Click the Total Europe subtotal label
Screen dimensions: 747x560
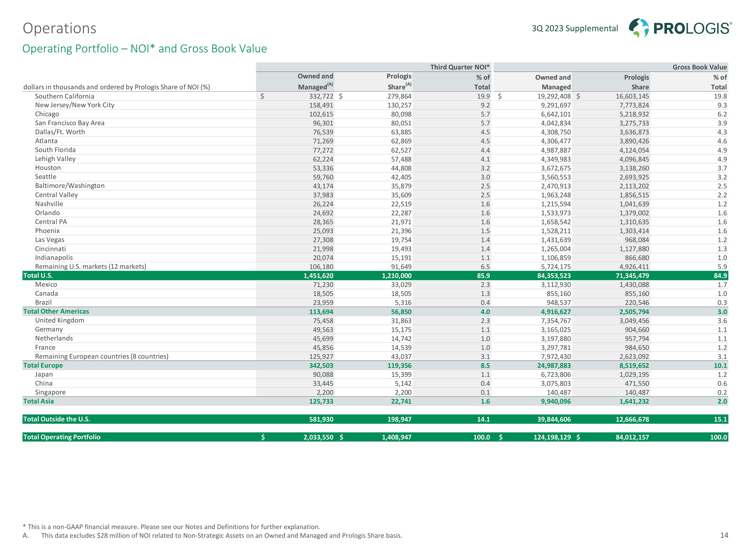[43, 365]
